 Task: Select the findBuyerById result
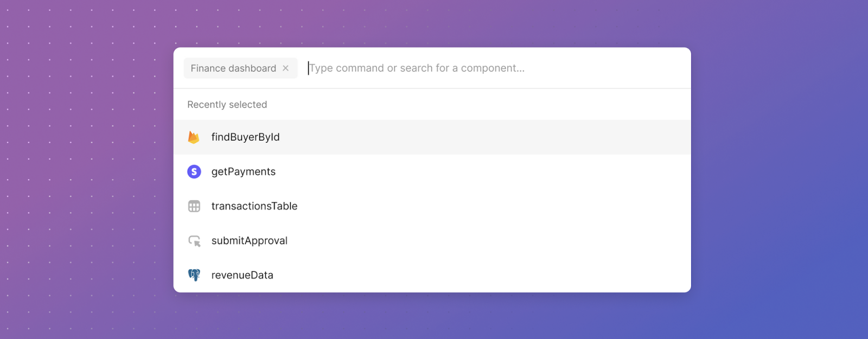click(x=245, y=137)
